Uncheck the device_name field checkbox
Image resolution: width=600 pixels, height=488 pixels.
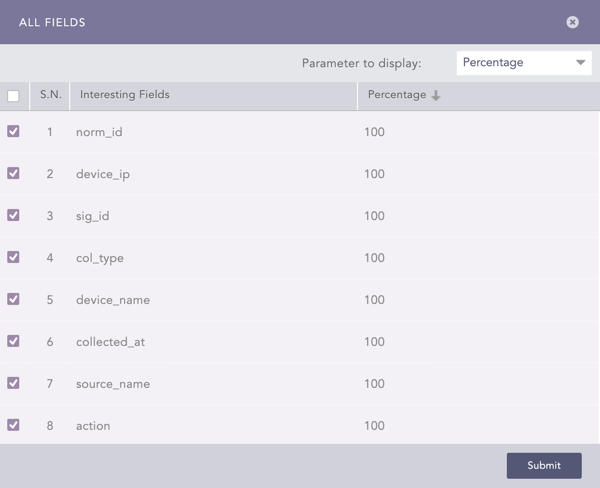tap(13, 299)
